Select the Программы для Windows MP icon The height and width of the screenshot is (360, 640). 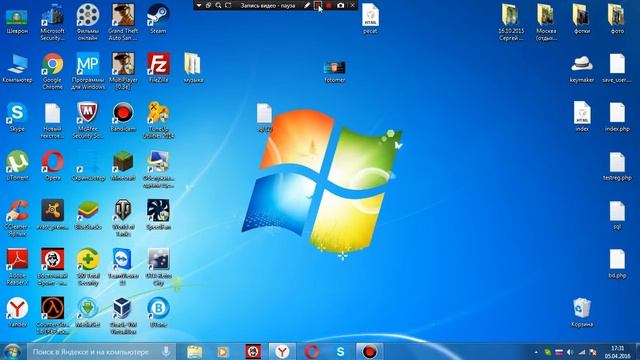[88, 71]
